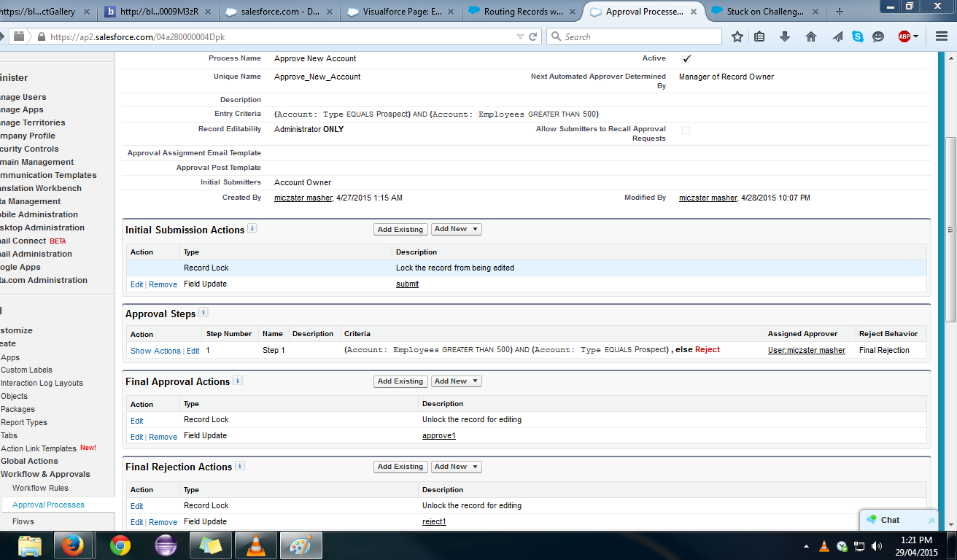Open miczster masher link beside Modified By

click(708, 198)
